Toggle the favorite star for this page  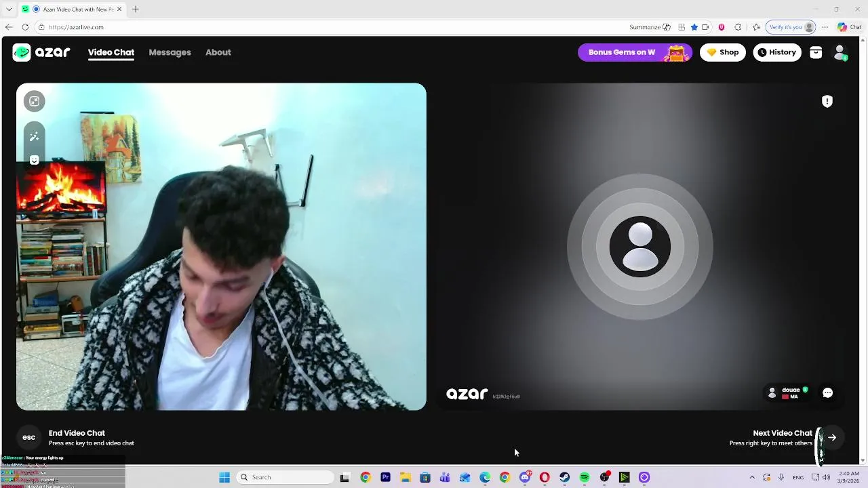click(694, 27)
